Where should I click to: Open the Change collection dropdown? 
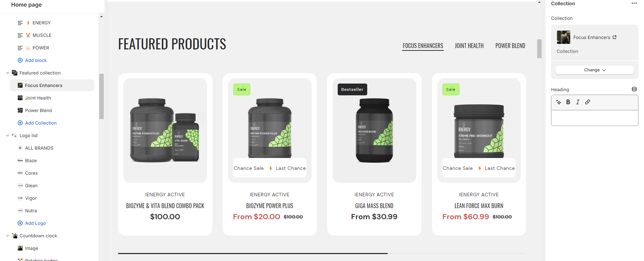coord(595,70)
